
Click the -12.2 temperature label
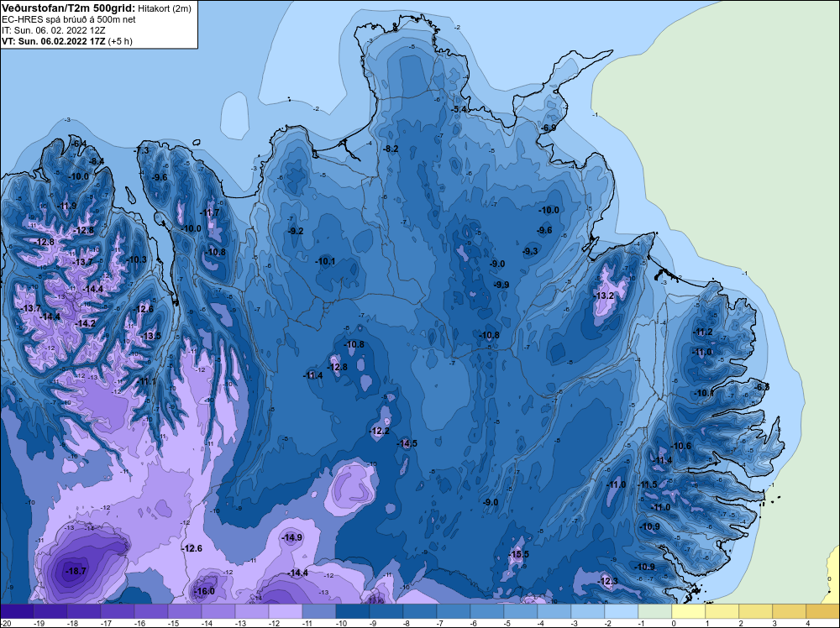(380, 431)
